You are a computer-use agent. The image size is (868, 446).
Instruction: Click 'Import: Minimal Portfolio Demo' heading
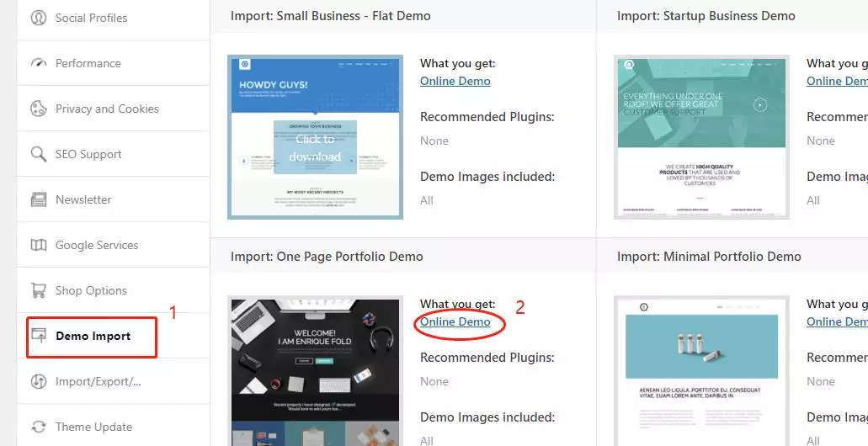(709, 257)
